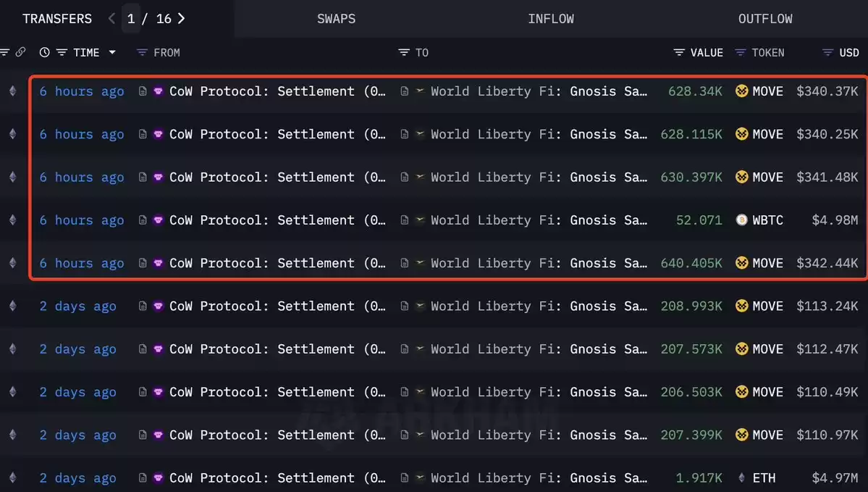The width and height of the screenshot is (868, 492).
Task: Click World Liberty Fi recipient on 628.115K row
Action: [539, 134]
